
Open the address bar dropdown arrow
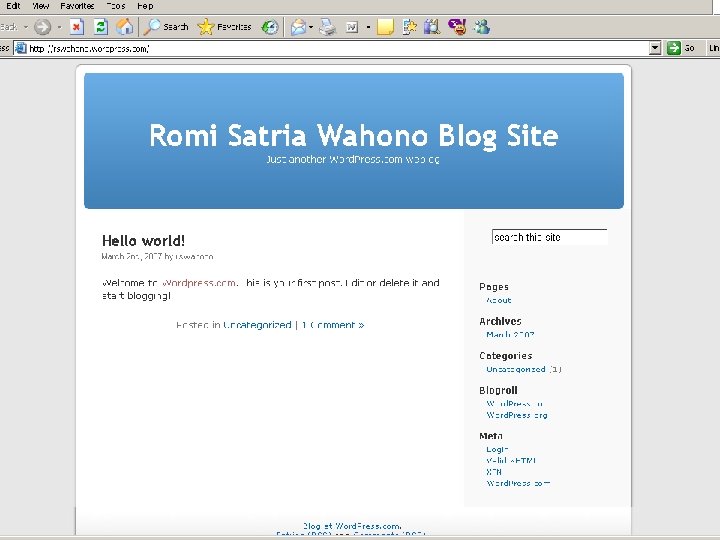pyautogui.click(x=655, y=48)
